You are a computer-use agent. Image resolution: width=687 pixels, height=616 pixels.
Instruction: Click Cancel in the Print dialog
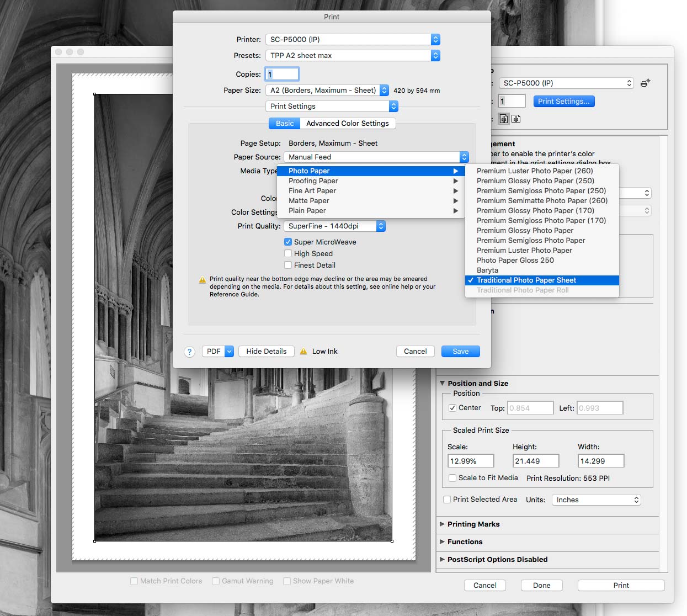(x=416, y=352)
